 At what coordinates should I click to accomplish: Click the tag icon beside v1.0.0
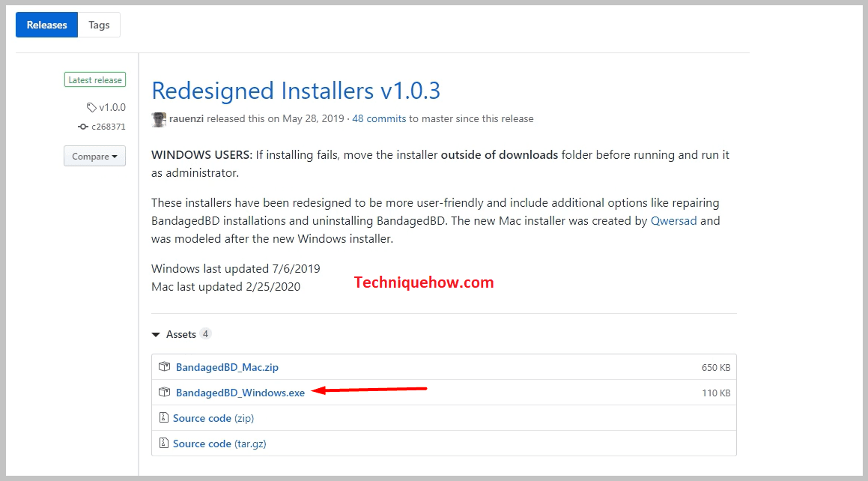tap(91, 107)
